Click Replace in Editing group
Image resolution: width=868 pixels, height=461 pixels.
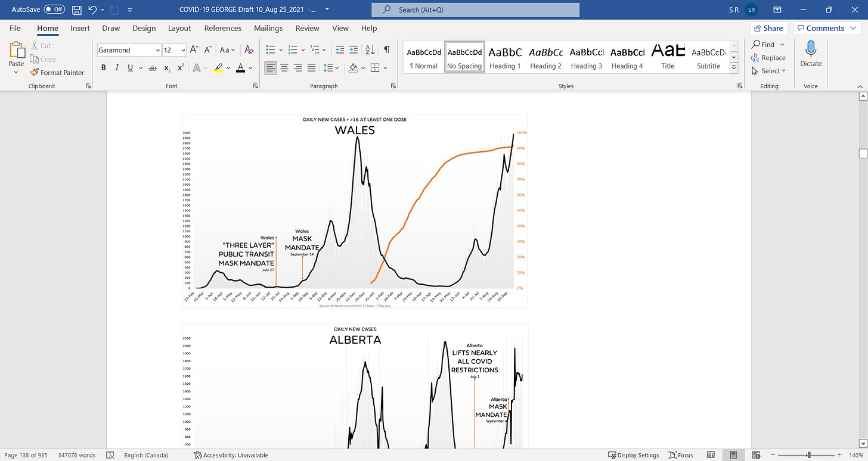(x=768, y=58)
